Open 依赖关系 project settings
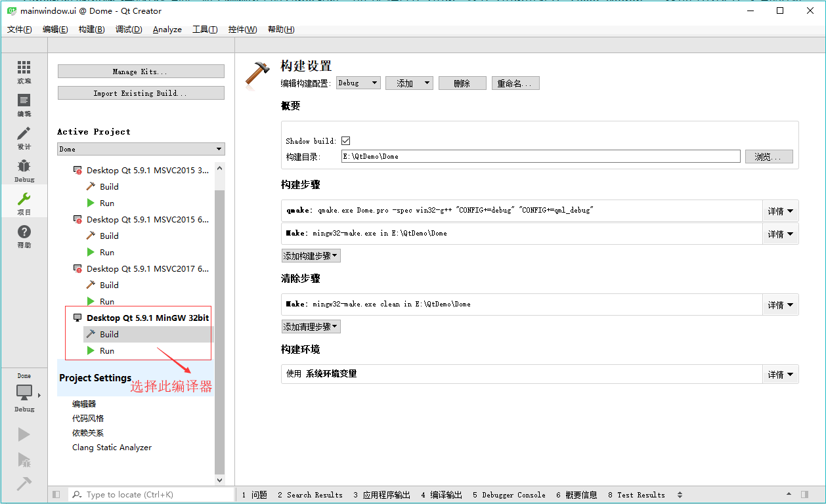This screenshot has height=504, width=826. click(x=88, y=433)
